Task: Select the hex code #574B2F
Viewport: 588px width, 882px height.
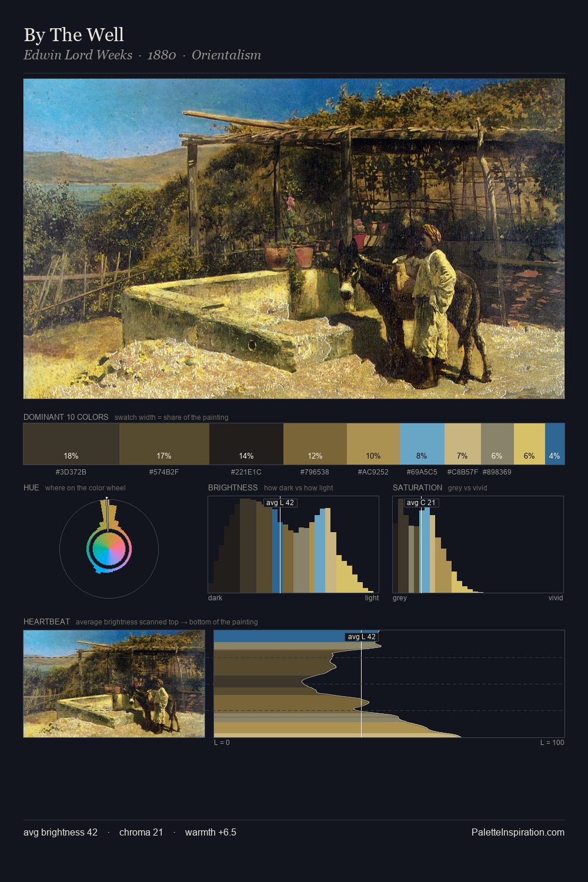Action: click(x=164, y=472)
